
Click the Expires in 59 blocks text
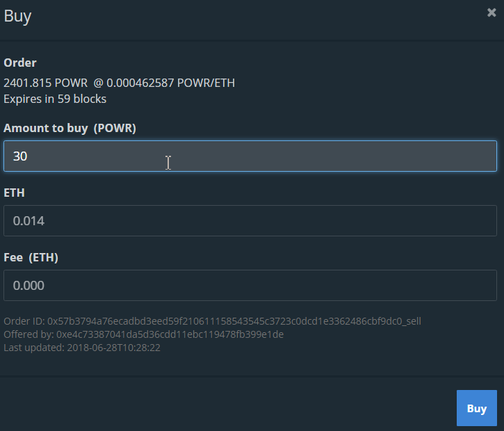click(55, 99)
